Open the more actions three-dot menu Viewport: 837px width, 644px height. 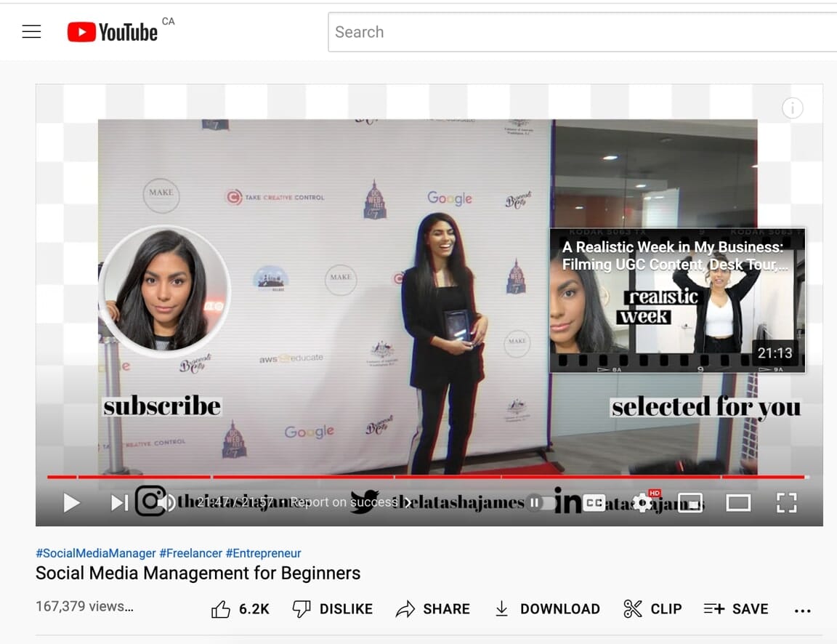(x=802, y=611)
